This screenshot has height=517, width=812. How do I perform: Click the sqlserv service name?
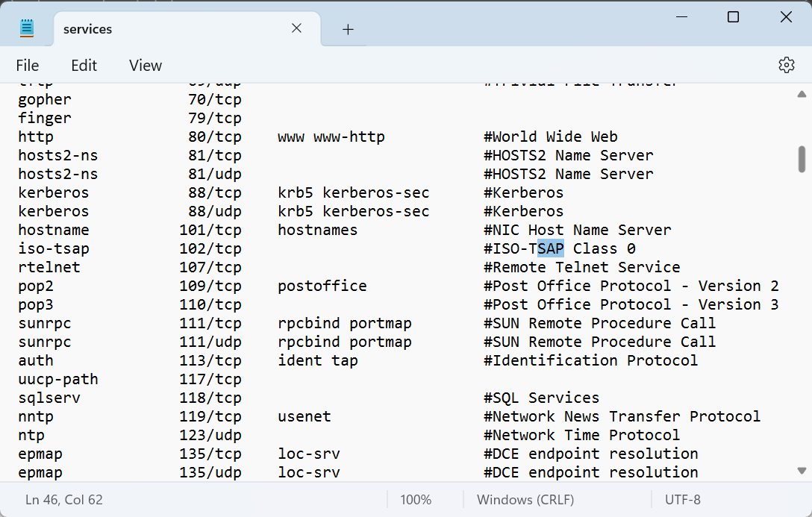click(x=49, y=398)
